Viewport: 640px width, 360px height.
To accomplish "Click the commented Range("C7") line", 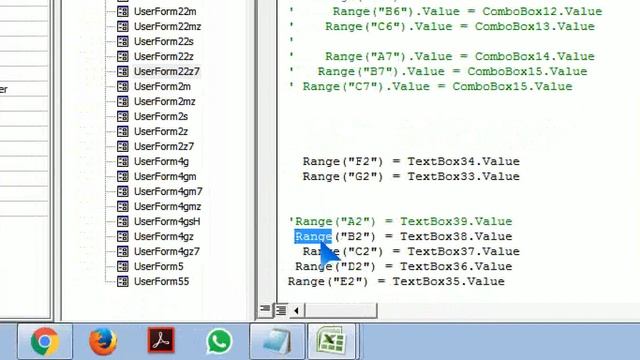I will click(x=431, y=87).
